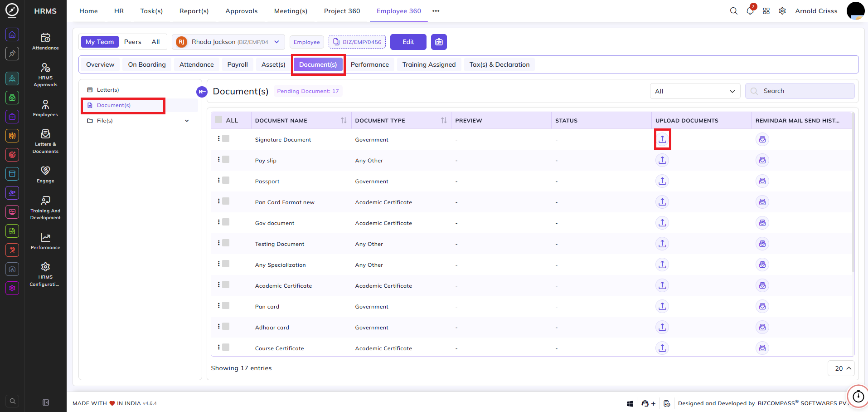Sort by Document Type column
The image size is (868, 412).
444,120
